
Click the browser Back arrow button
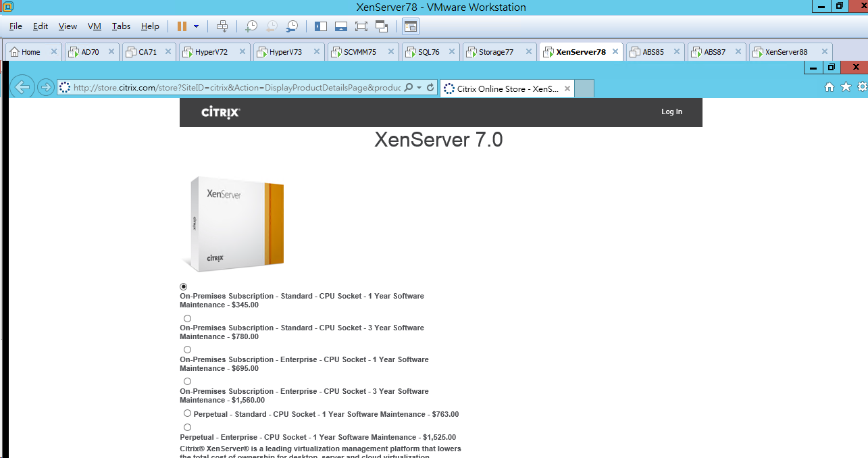tap(23, 86)
